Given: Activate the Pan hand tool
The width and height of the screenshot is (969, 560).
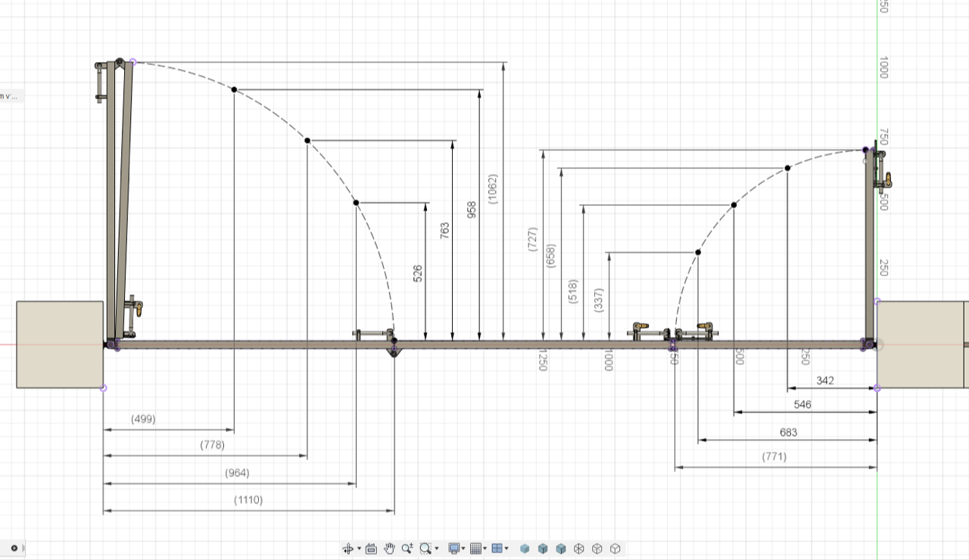Looking at the screenshot, I should point(389,549).
